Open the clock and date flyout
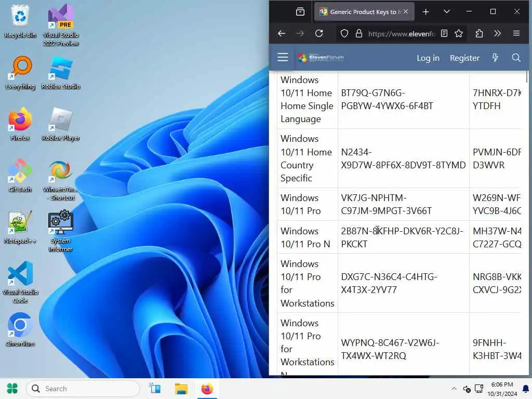Viewport: 532px width, 399px height. (502, 389)
